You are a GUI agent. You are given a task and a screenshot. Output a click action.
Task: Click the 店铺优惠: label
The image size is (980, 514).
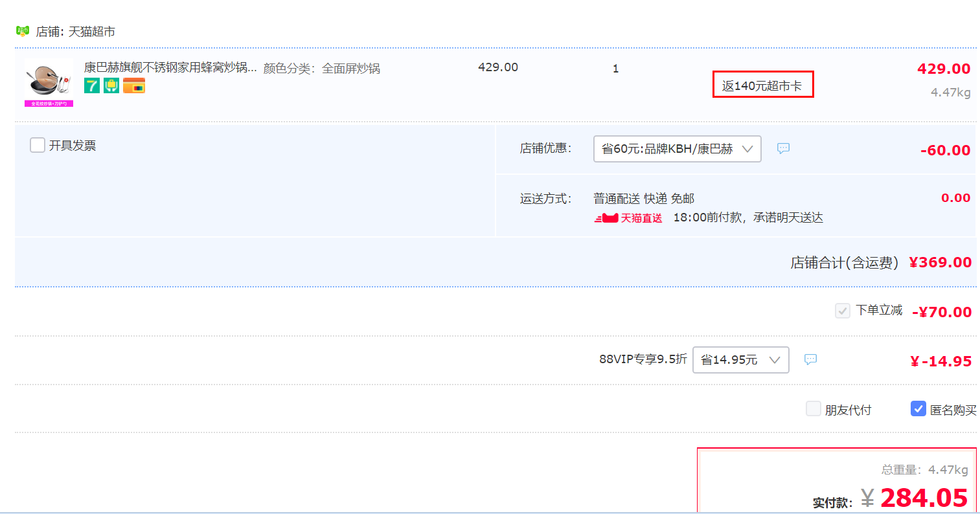(x=545, y=148)
